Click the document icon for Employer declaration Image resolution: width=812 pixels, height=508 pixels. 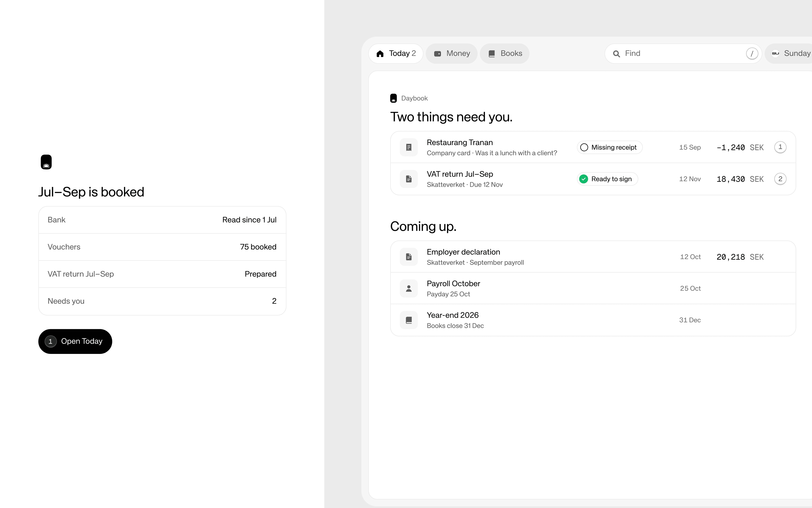[x=409, y=257]
